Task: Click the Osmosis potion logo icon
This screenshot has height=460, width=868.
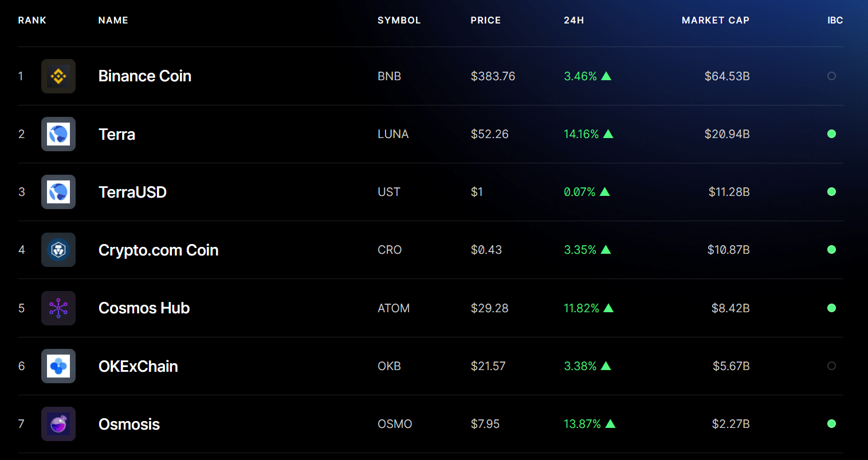Action: tap(58, 424)
